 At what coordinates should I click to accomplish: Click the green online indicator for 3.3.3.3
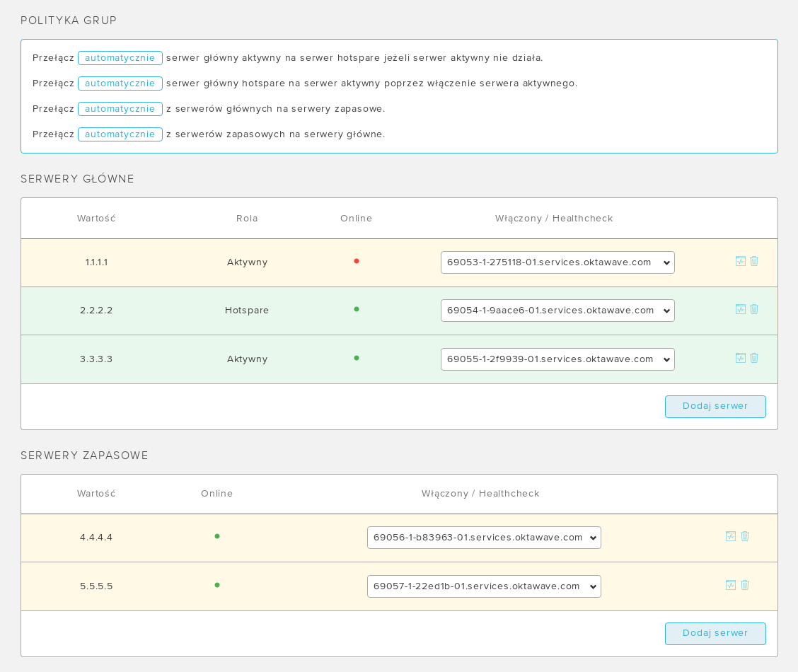357,358
